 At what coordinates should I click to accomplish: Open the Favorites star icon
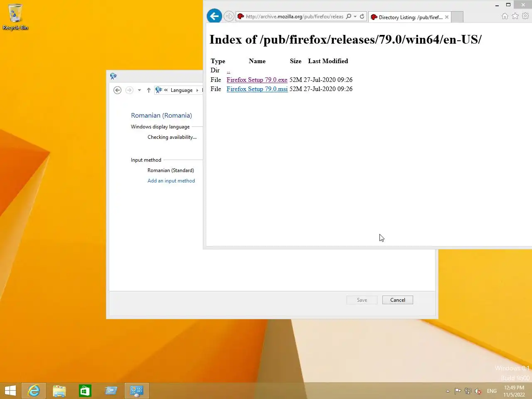(515, 16)
